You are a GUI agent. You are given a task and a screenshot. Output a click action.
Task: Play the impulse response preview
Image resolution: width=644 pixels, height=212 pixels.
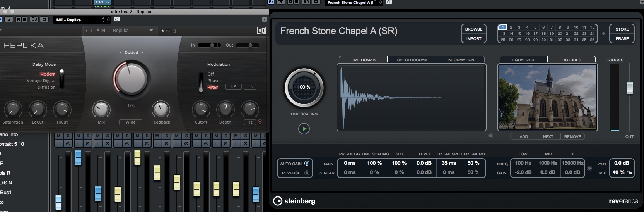pyautogui.click(x=304, y=129)
